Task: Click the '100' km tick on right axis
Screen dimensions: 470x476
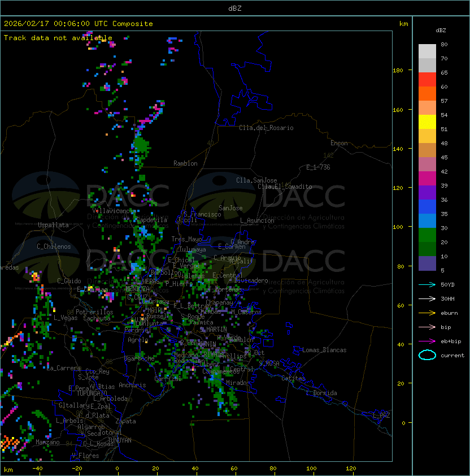Action: [x=398, y=227]
